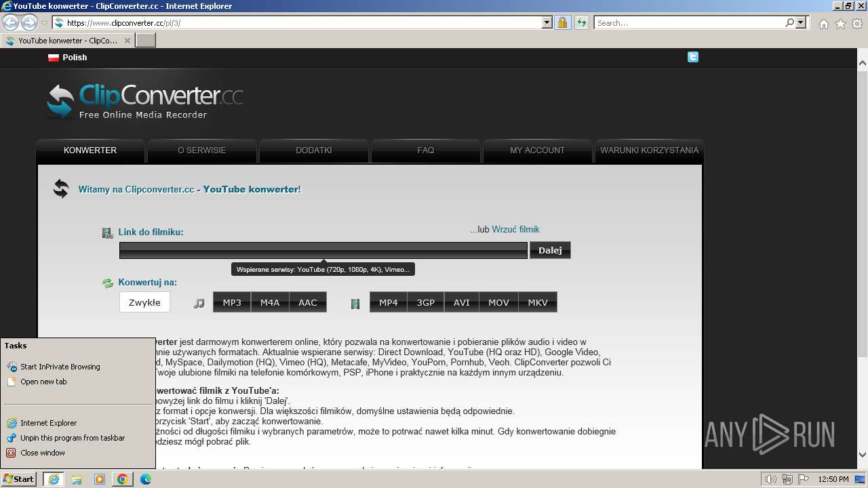The image size is (868, 488).
Task: Click the green Konwertuj na arrows icon
Action: coord(107,283)
